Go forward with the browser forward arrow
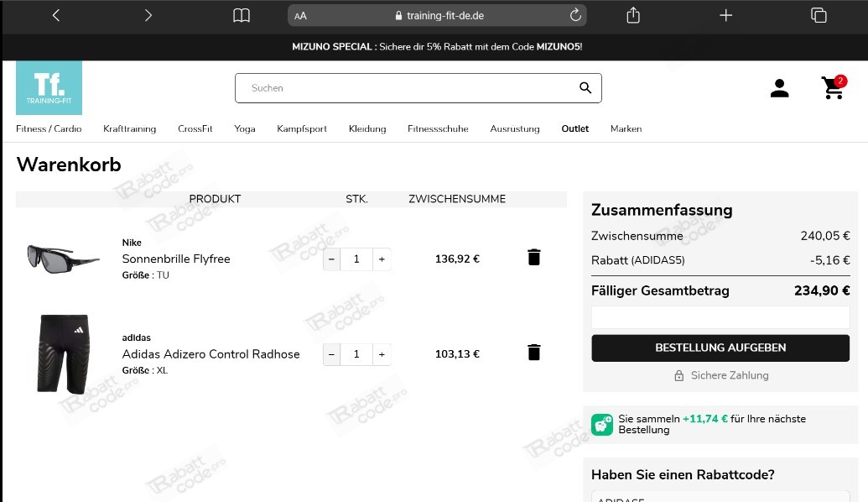Screen dimensions: 868x502 tap(148, 15)
